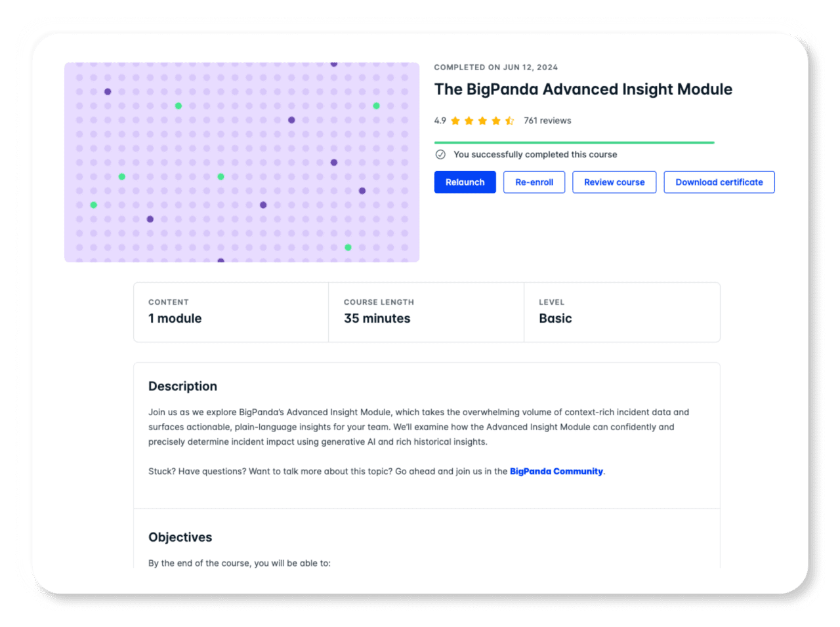Click the Relaunch button
Viewport: 840px width, 627px height.
point(465,182)
